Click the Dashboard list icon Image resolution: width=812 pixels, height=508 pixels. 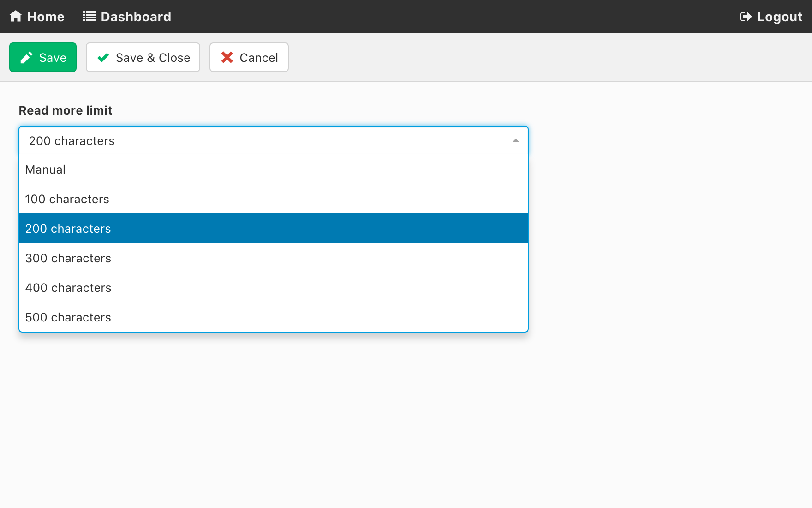(x=89, y=17)
